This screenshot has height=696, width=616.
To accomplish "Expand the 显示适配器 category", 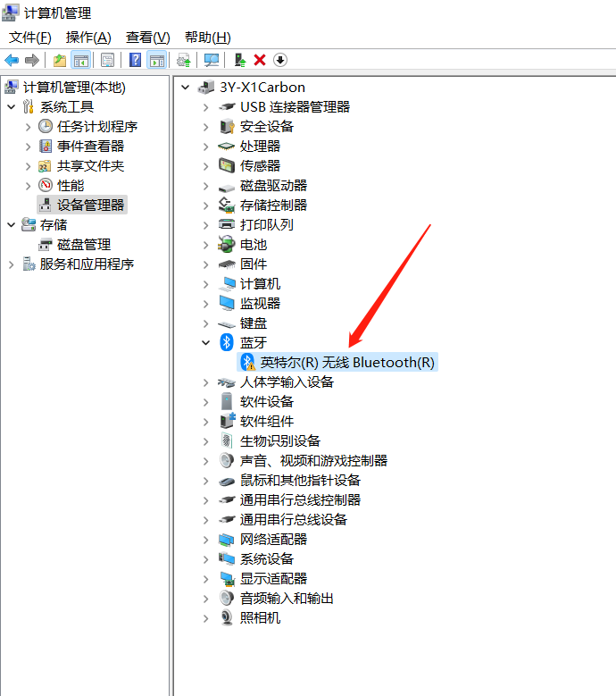I will tap(205, 579).
